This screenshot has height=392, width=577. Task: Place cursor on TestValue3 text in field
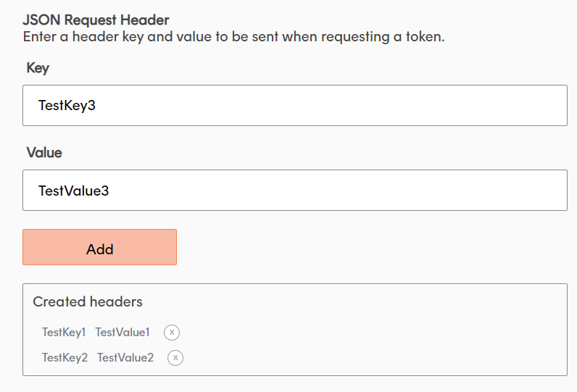(x=74, y=191)
